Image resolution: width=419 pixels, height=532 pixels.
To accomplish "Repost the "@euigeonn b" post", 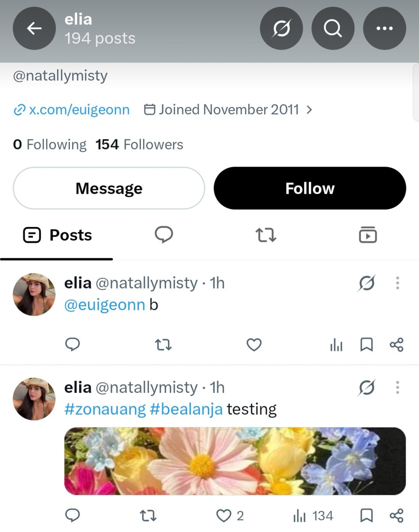I will click(x=164, y=344).
